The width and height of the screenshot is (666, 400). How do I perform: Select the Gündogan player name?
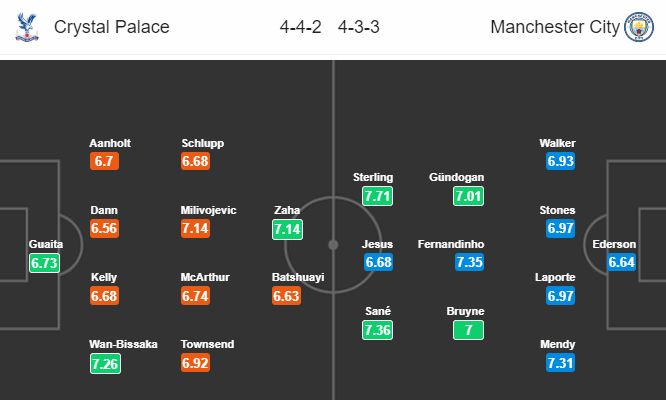[x=457, y=177]
